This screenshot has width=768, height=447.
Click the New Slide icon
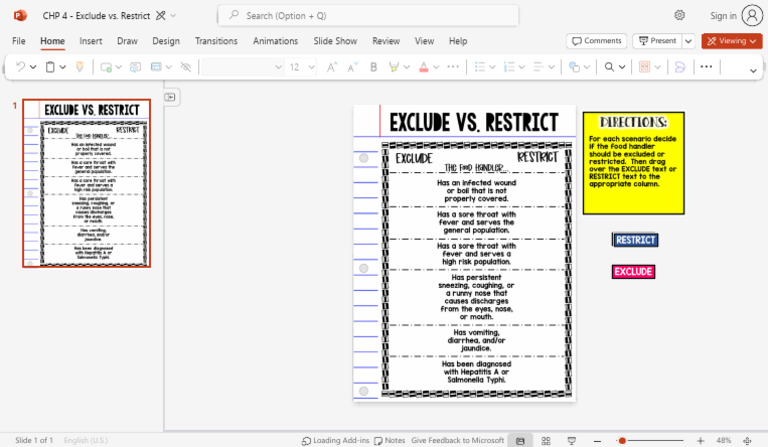click(x=106, y=67)
